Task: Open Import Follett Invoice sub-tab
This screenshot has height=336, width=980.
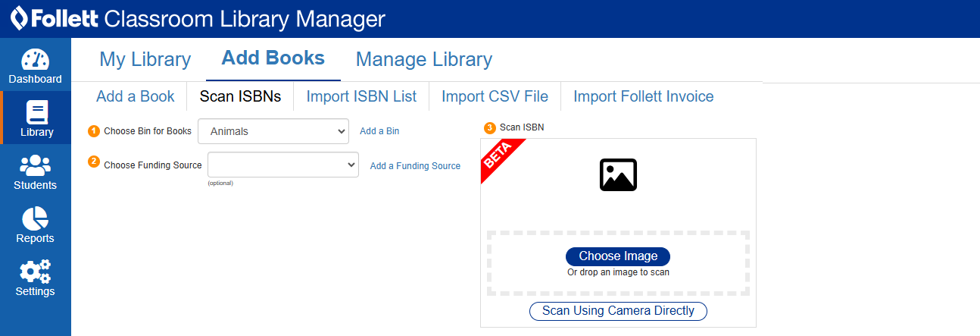Action: click(643, 96)
